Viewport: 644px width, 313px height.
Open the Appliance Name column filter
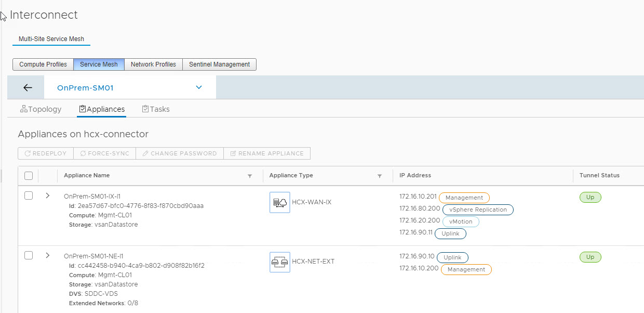pos(250,176)
